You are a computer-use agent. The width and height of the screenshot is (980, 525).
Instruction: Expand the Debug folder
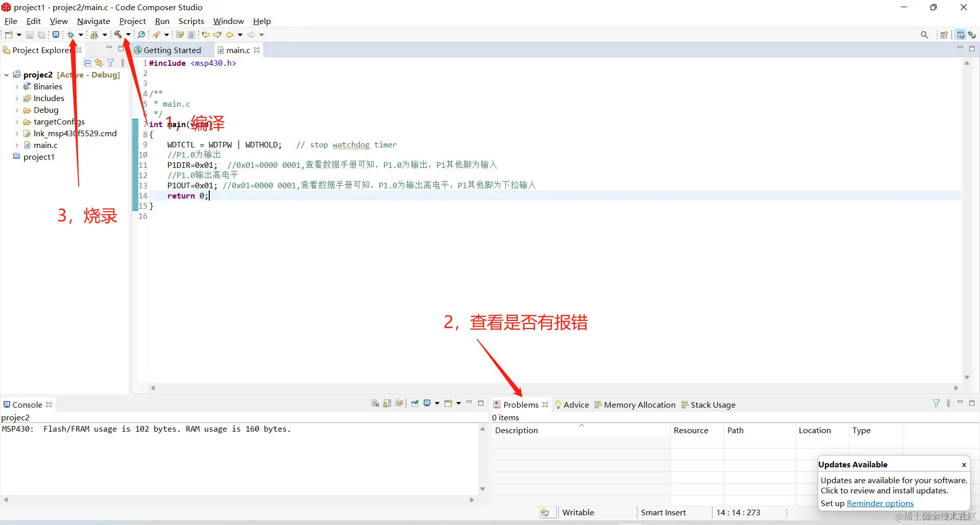17,110
